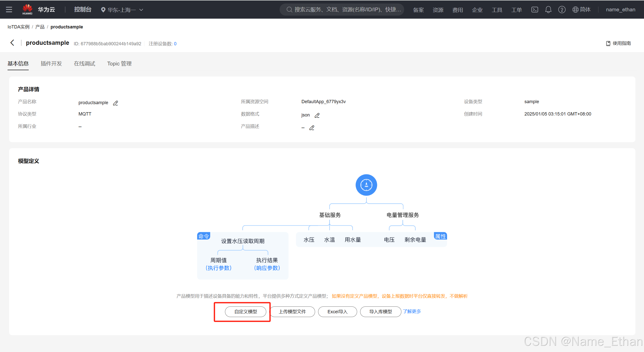Switch to the Topic 管理 tab
The height and width of the screenshot is (352, 644).
(119, 64)
